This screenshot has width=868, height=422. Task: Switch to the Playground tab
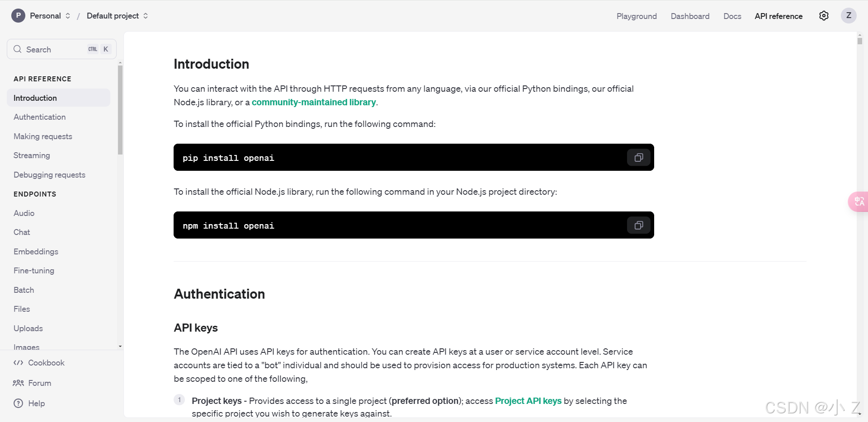637,16
